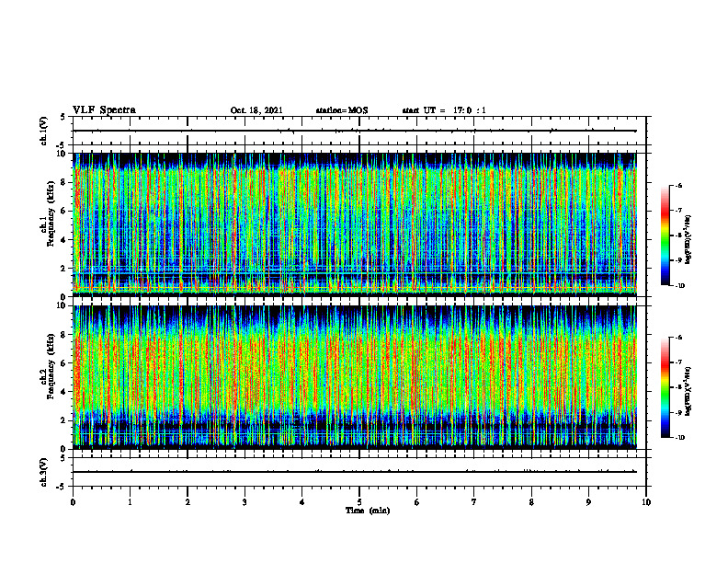Click the "ch.1(V)" axis label
The image size is (728, 563).
[x=43, y=131]
